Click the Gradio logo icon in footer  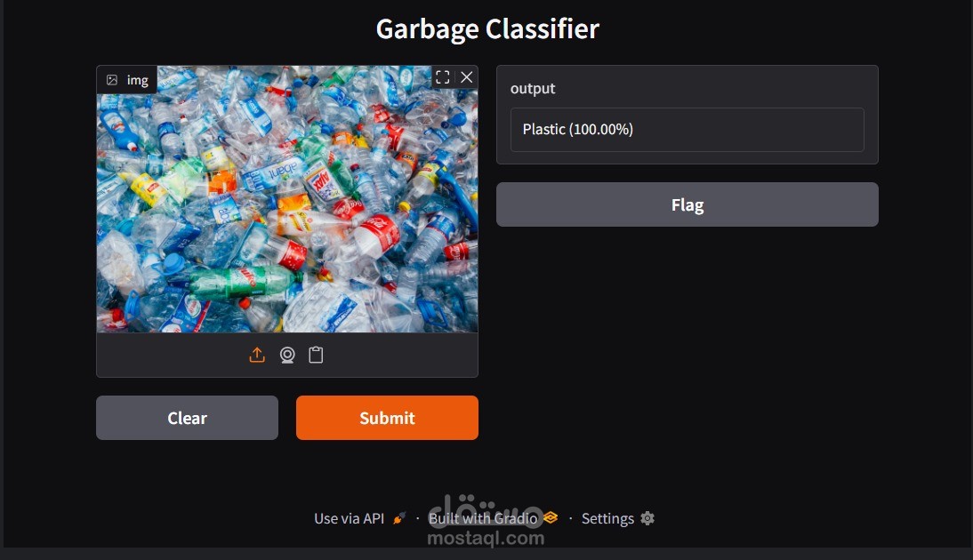[x=551, y=517]
